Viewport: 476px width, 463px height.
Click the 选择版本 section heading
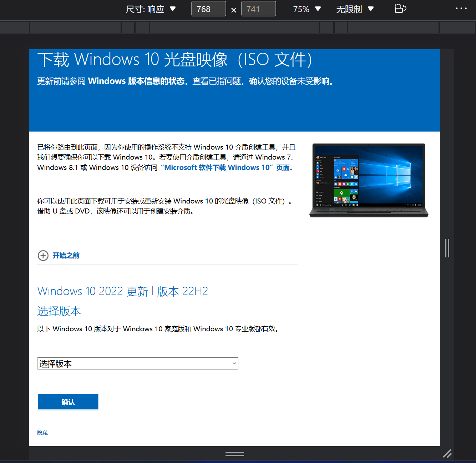(x=59, y=311)
